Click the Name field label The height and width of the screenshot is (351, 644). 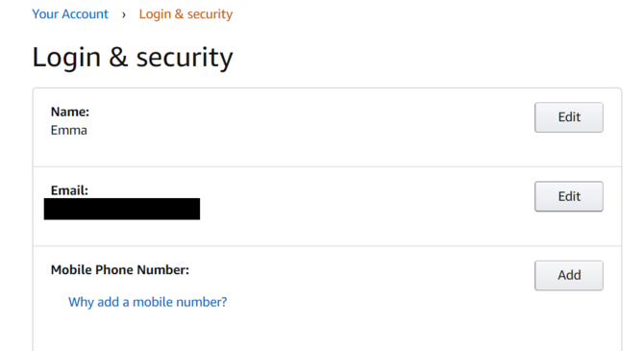point(70,112)
